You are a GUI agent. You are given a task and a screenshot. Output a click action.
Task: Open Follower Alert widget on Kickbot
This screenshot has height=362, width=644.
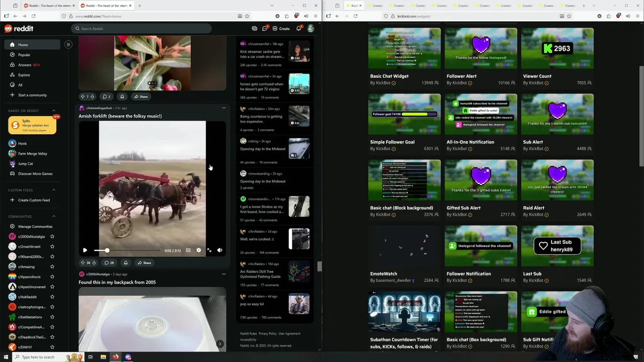(x=481, y=48)
